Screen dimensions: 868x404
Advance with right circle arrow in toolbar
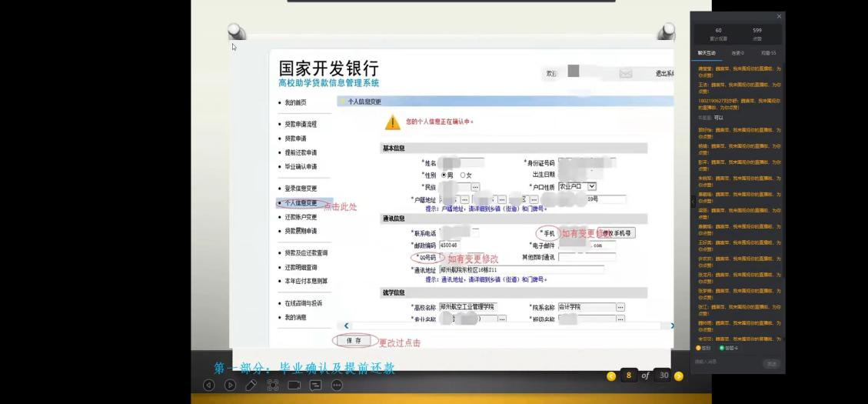(231, 385)
